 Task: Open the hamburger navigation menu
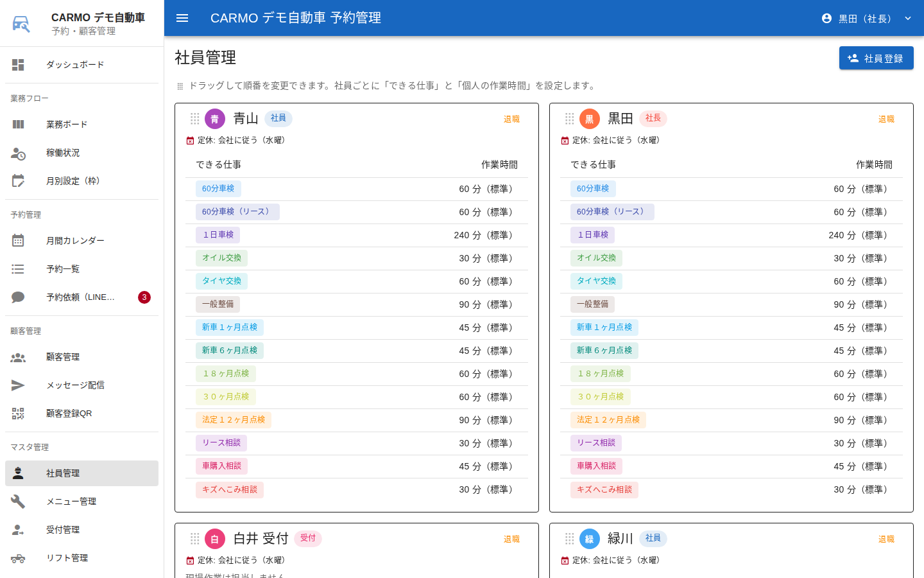pos(182,18)
